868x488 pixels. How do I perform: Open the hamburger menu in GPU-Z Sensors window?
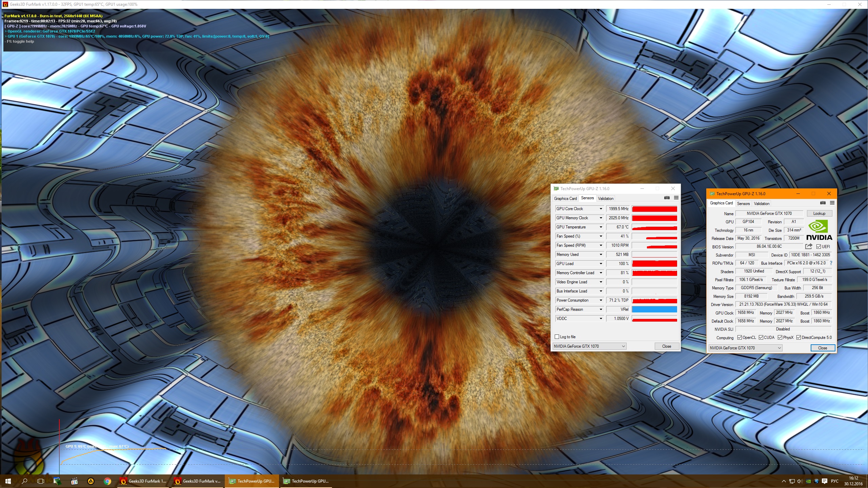click(x=676, y=198)
